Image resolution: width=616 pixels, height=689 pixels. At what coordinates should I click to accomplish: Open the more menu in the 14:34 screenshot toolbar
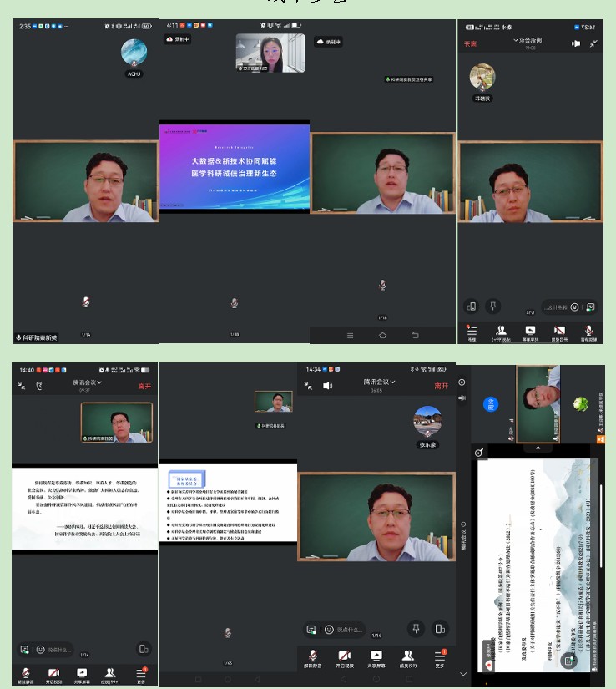coord(440,659)
